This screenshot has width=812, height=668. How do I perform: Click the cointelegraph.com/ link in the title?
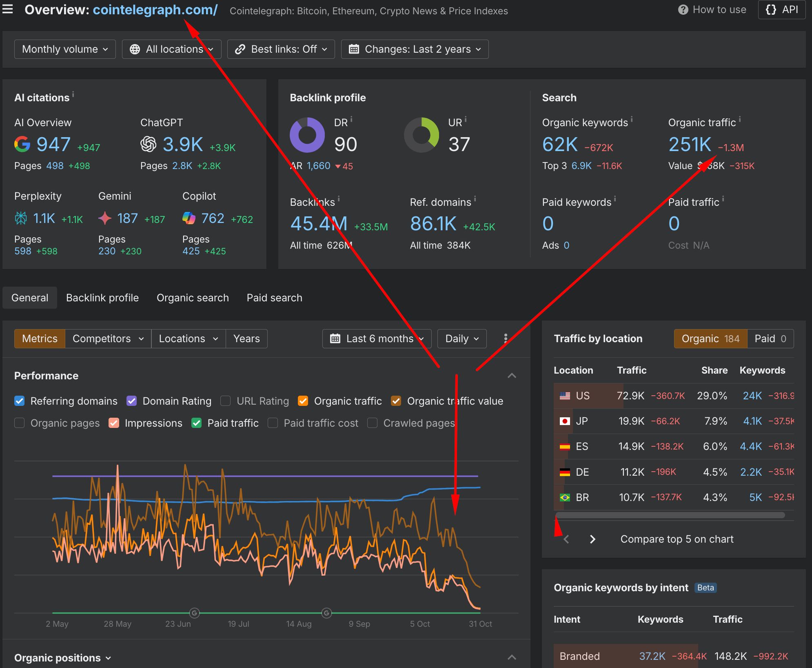[155, 10]
